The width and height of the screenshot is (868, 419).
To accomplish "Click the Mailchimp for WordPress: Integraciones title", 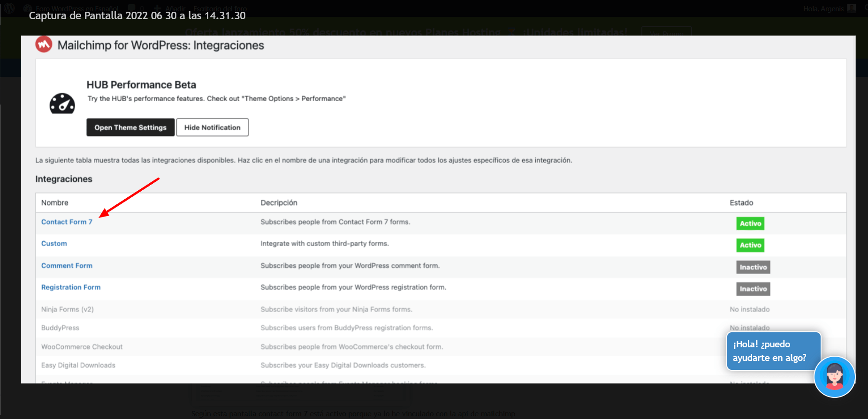I will click(161, 45).
